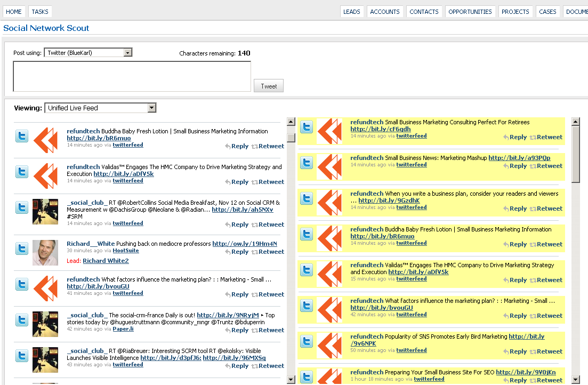Click Twitter icon on yellow-highlighted Buddha Baby tweet

tap(307, 235)
